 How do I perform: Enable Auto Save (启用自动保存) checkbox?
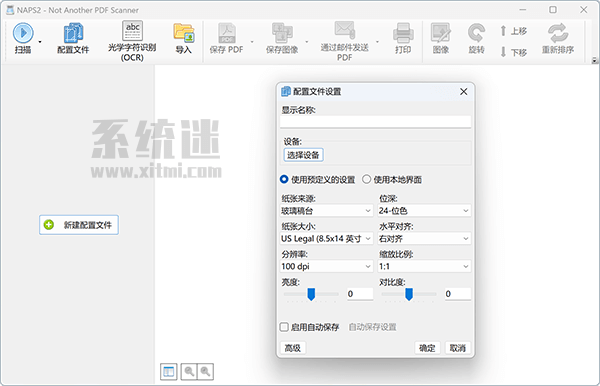click(284, 327)
